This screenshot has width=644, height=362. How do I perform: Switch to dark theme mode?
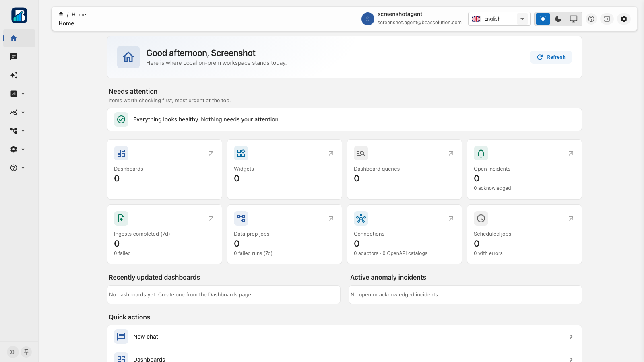pyautogui.click(x=558, y=19)
